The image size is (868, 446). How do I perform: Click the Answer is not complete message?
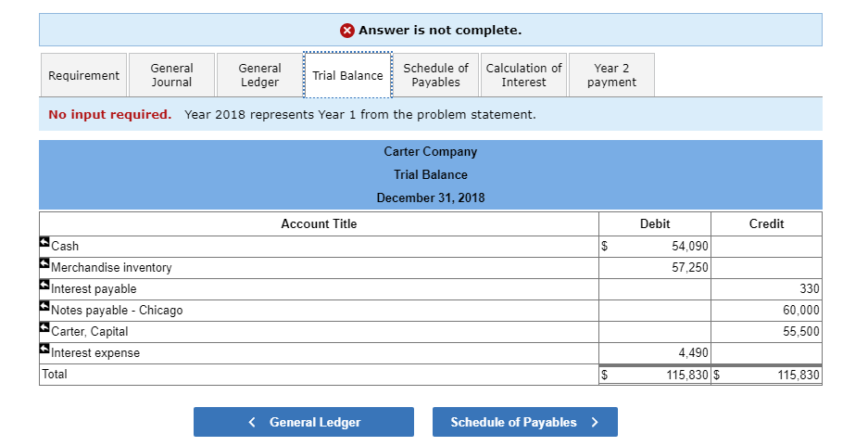pyautogui.click(x=440, y=31)
